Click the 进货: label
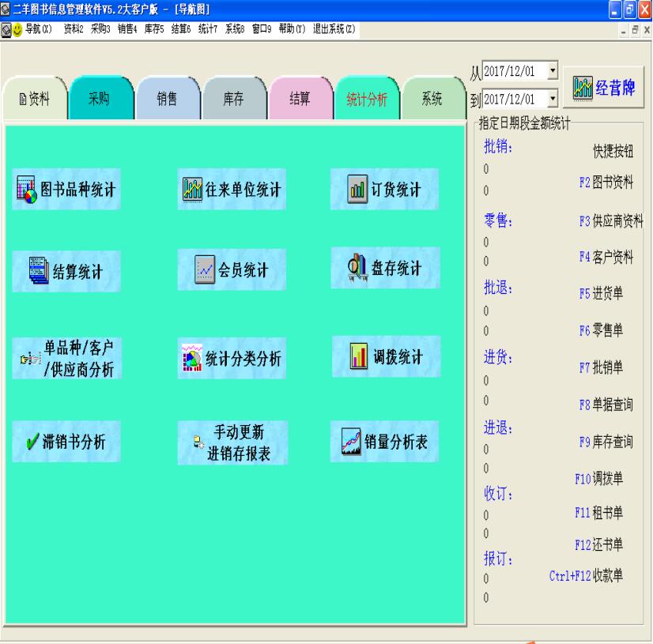The image size is (653, 644). (498, 357)
